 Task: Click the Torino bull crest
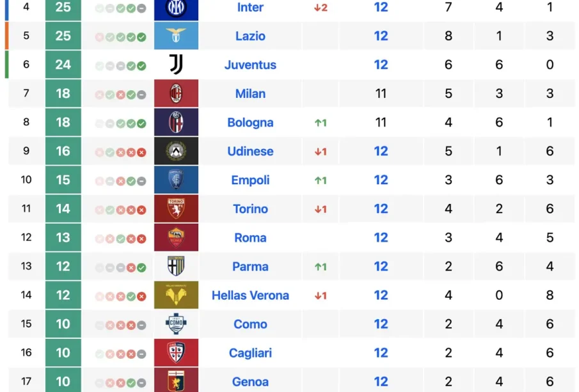(176, 209)
